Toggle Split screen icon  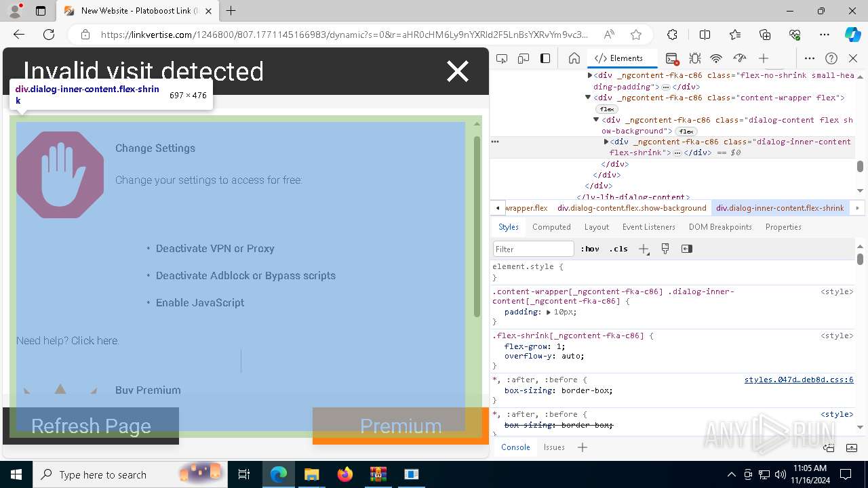705,35
